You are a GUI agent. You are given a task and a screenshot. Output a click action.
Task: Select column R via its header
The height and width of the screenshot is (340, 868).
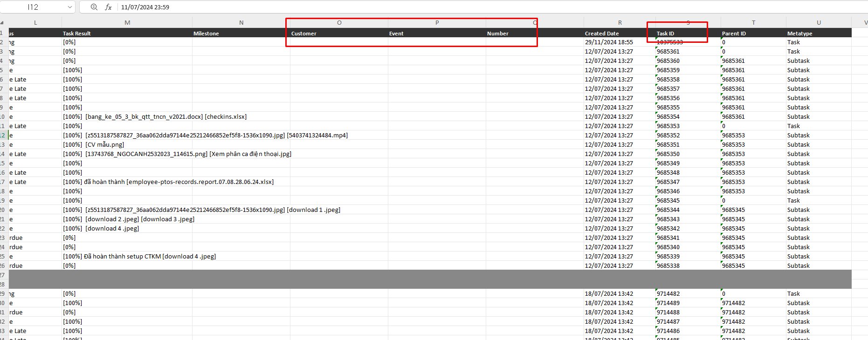click(620, 22)
